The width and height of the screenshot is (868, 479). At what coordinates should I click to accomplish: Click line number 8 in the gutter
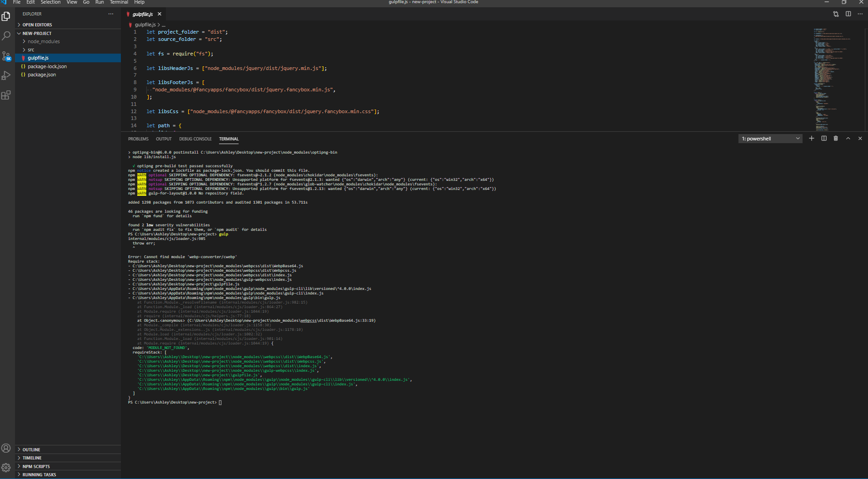[135, 82]
